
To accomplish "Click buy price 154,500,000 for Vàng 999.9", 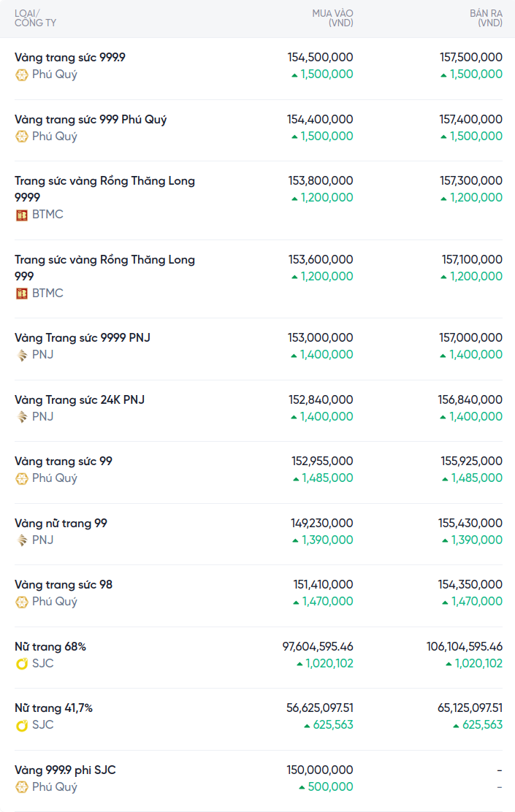I will pyautogui.click(x=320, y=57).
